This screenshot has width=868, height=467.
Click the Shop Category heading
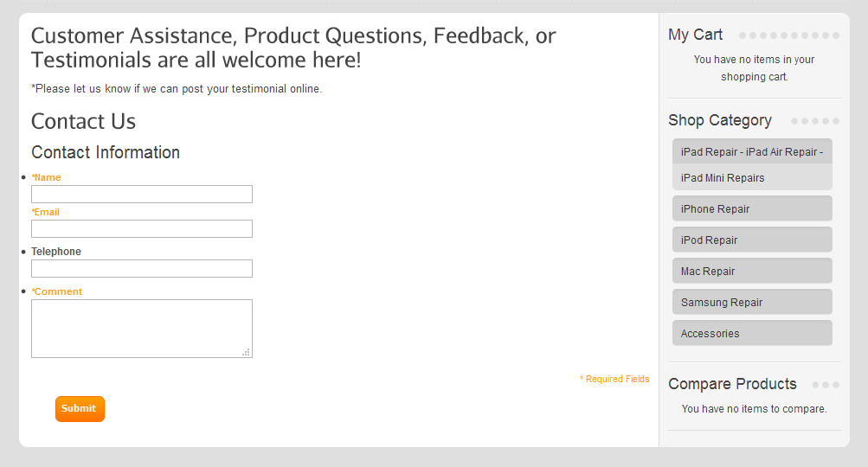(720, 120)
